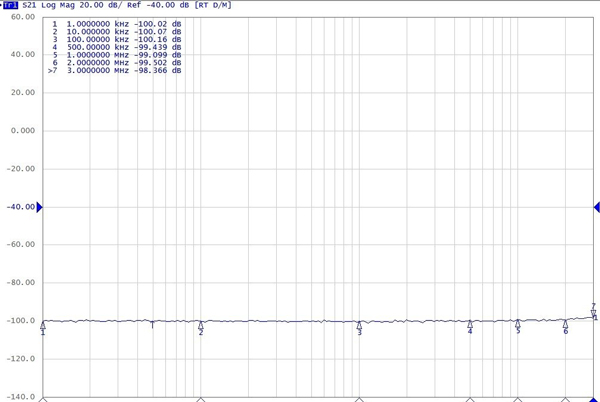Image resolution: width=600 pixels, height=402 pixels.
Task: Select marker 2 row at 10 kHz
Action: pyautogui.click(x=116, y=32)
